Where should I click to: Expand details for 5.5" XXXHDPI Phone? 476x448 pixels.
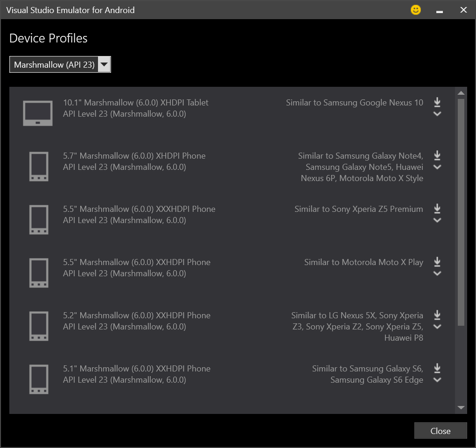[x=437, y=220]
